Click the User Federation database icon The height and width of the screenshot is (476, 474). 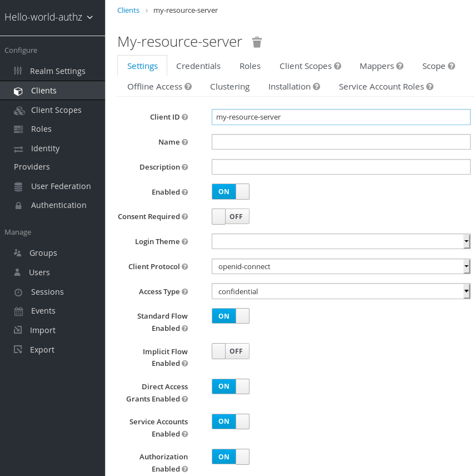19,187
